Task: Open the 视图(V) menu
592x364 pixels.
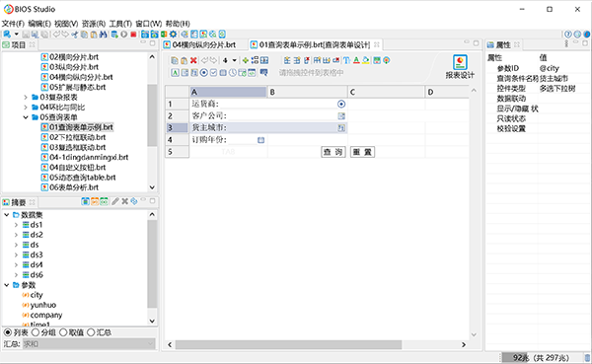Action: pyautogui.click(x=66, y=24)
